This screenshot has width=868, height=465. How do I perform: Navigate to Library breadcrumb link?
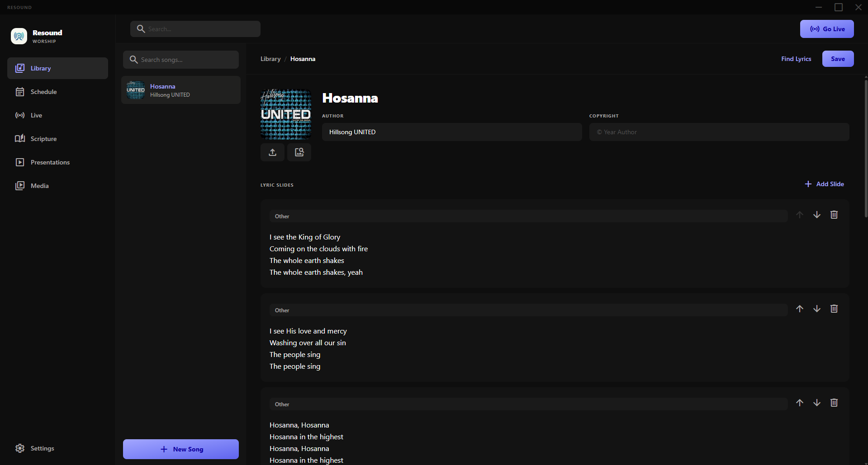(x=270, y=59)
